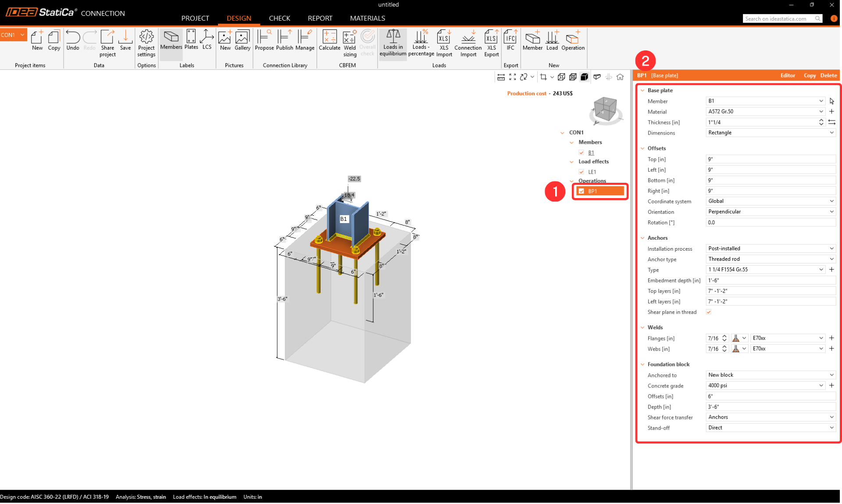Click the Editor button for BP1
The height and width of the screenshot is (504, 842).
click(788, 75)
